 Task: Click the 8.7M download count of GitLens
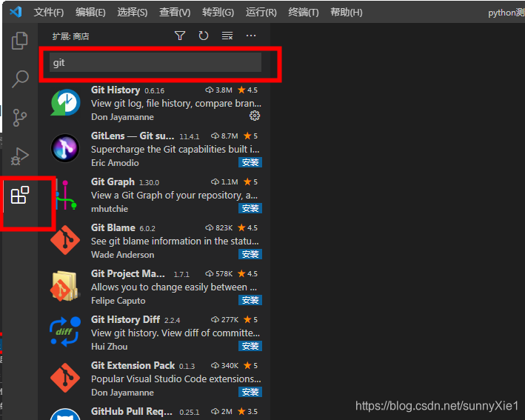click(x=224, y=136)
